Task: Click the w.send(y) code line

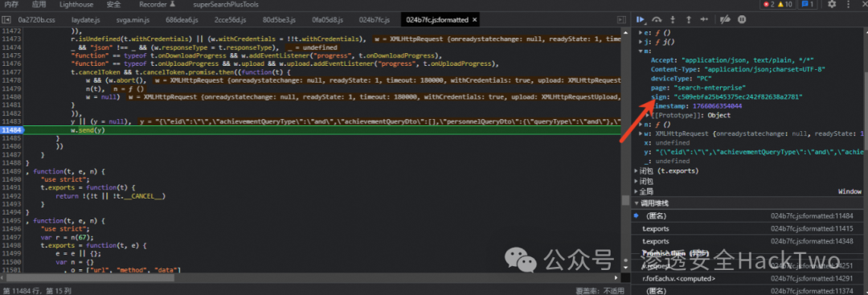Action: [88, 130]
